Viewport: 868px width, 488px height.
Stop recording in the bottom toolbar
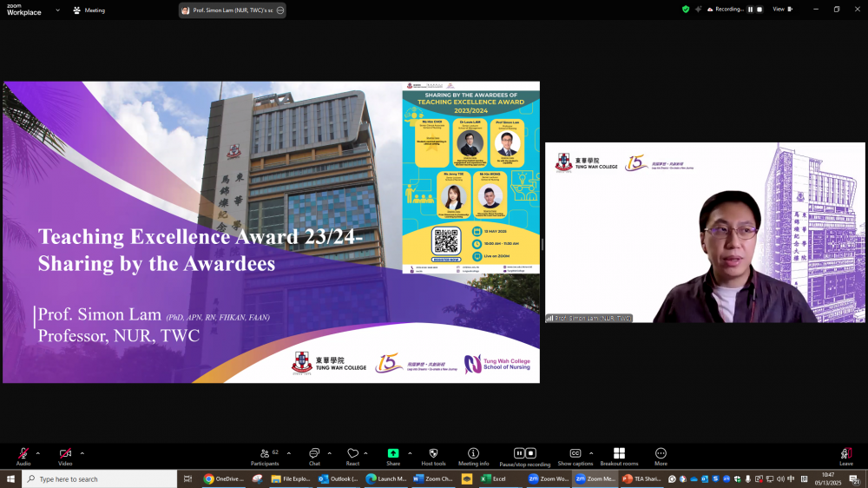(x=530, y=453)
